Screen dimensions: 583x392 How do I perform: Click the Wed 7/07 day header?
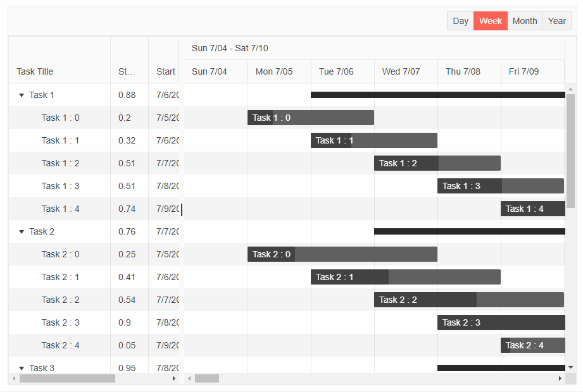[x=400, y=71]
